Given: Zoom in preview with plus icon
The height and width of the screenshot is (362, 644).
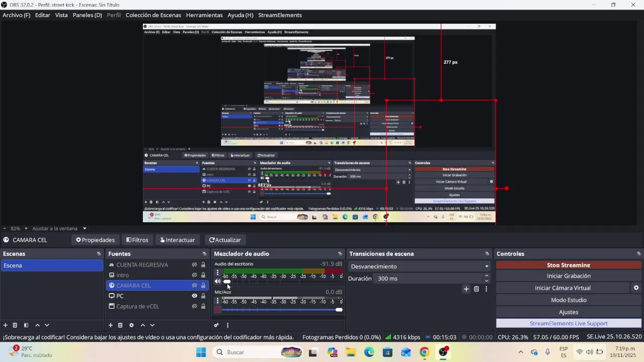Looking at the screenshot, I should 26,228.
